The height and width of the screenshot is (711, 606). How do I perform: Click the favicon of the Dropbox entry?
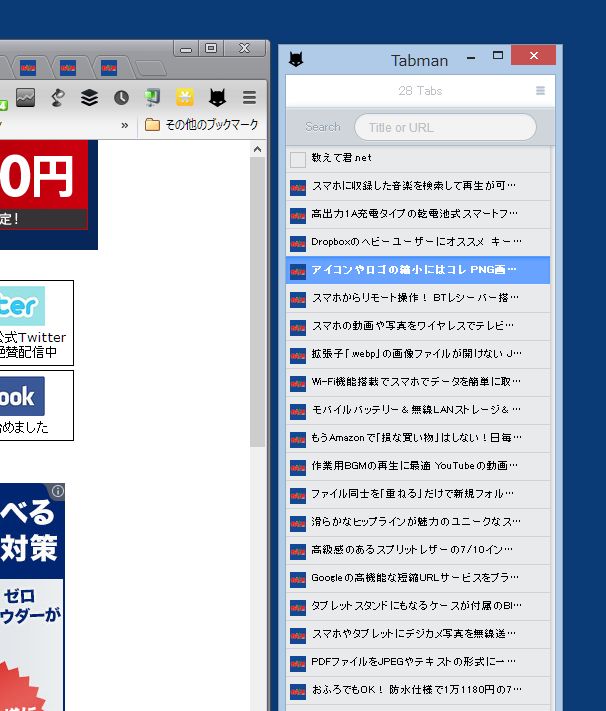coord(298,244)
